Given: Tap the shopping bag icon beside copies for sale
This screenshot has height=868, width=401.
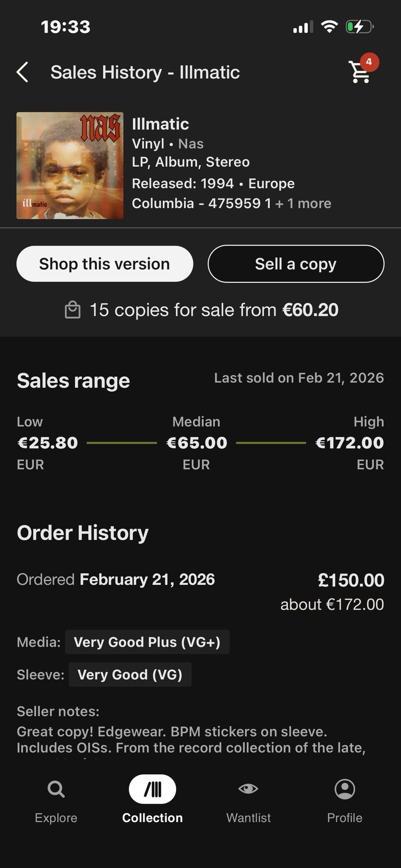Looking at the screenshot, I should pyautogui.click(x=73, y=310).
